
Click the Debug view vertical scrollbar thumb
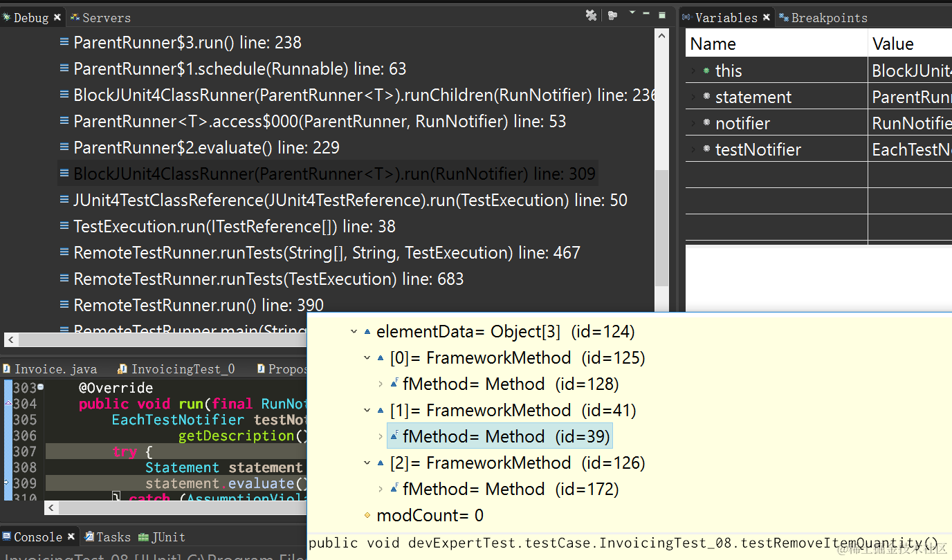(x=662, y=228)
